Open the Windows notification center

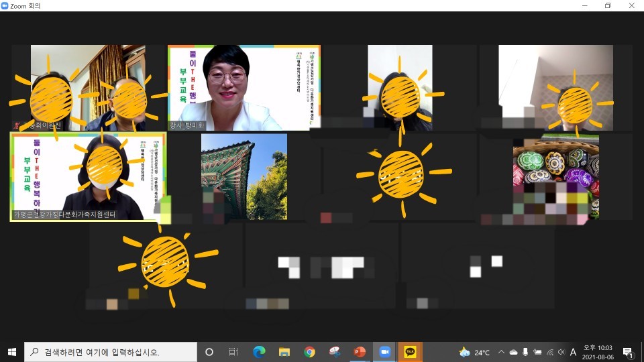pyautogui.click(x=629, y=352)
